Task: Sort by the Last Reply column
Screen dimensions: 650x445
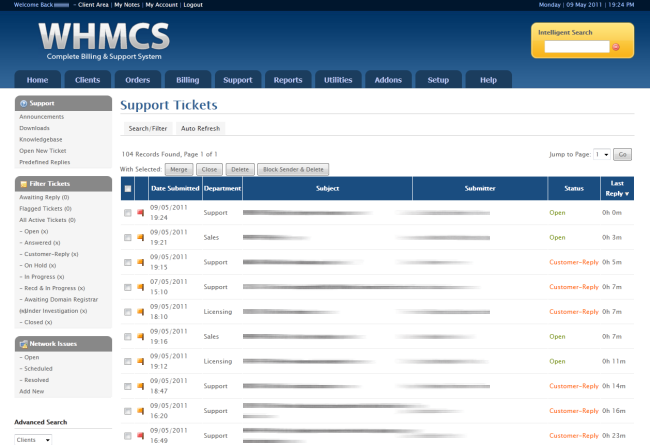Action: click(617, 188)
